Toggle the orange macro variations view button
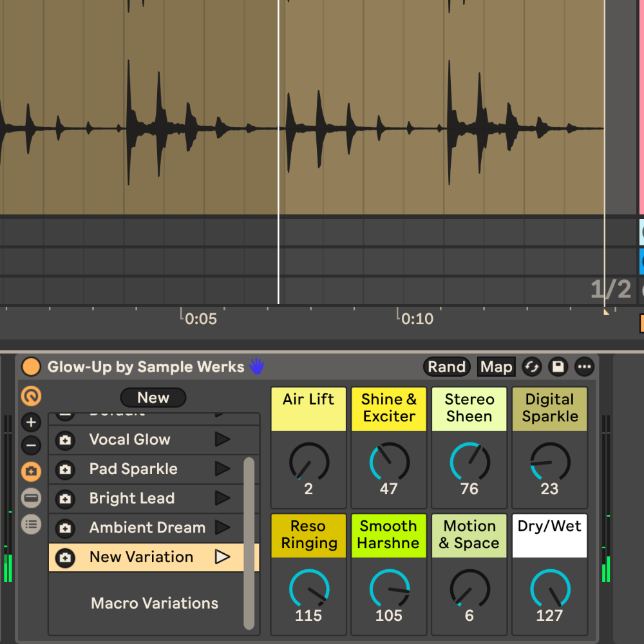644x644 pixels. (x=31, y=471)
